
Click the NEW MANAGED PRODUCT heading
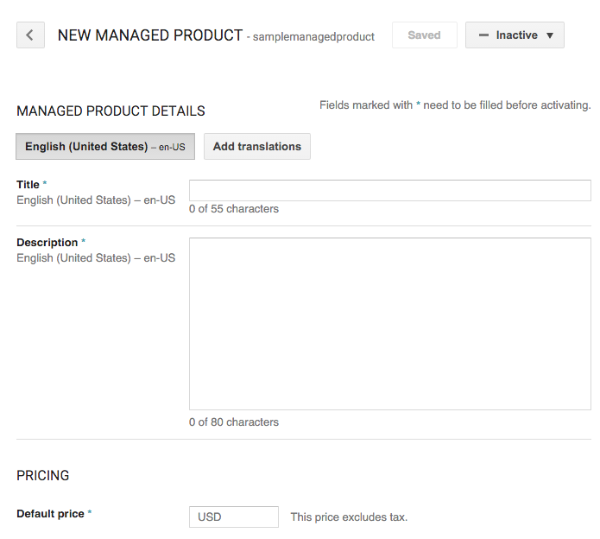(x=150, y=36)
